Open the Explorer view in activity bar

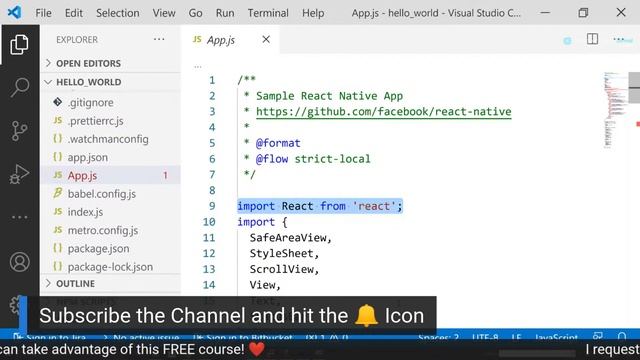pyautogui.click(x=19, y=44)
